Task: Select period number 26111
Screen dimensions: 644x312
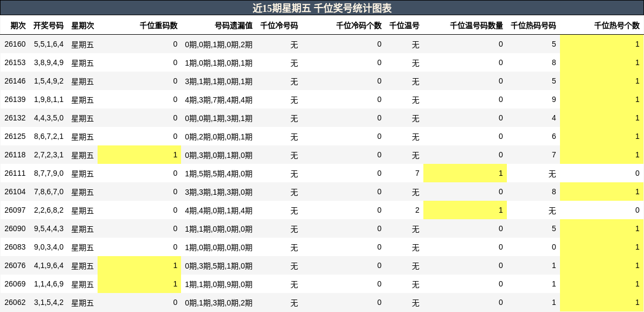Action: click(15, 173)
